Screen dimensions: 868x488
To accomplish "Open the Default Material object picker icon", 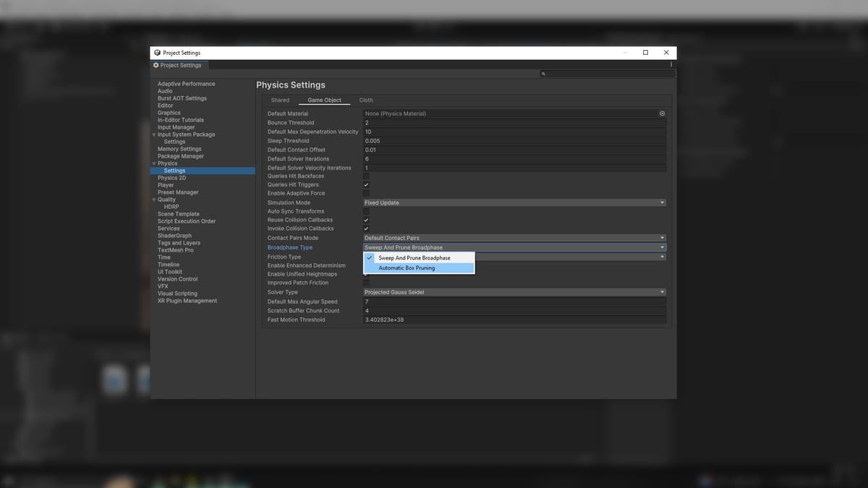I will [x=662, y=114].
